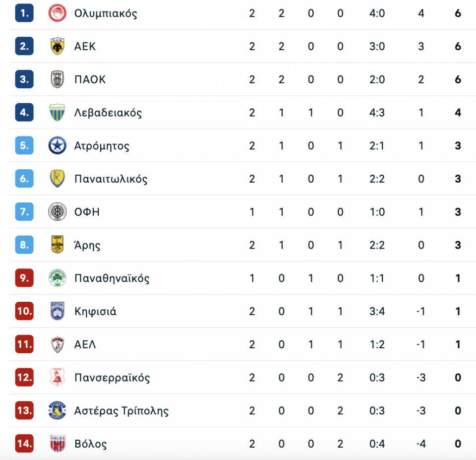This screenshot has width=476, height=460.
Task: Click the rank 5 light-blue position badge
Action: (x=24, y=146)
